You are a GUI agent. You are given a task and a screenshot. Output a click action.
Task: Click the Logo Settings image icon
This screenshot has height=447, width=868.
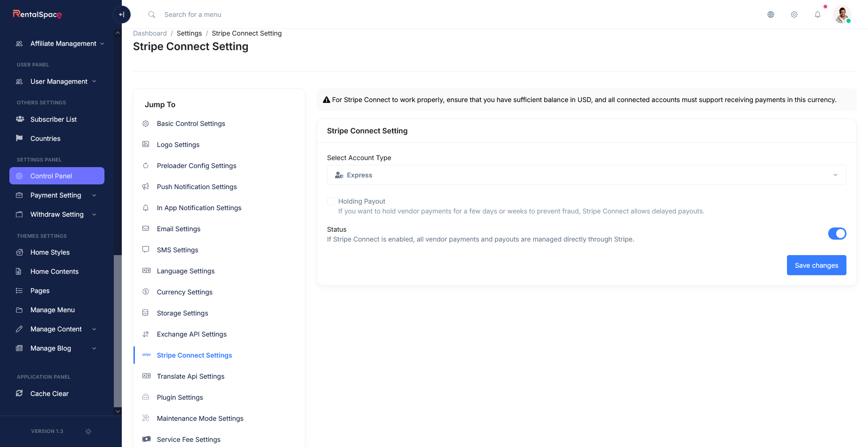146,144
